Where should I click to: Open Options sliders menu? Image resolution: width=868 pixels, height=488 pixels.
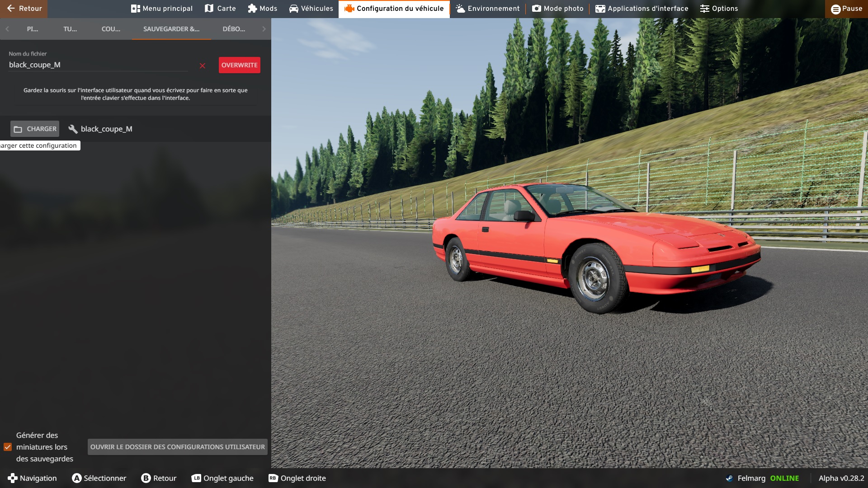click(x=719, y=9)
